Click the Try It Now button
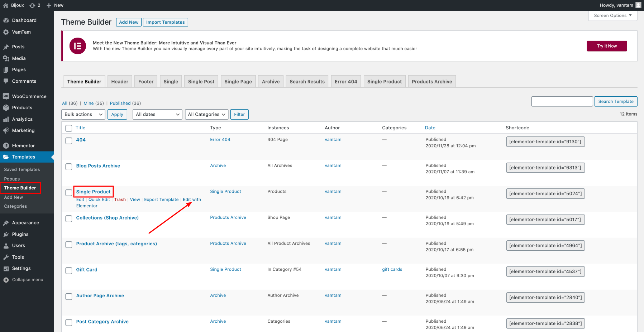The height and width of the screenshot is (332, 644). pyautogui.click(x=607, y=46)
